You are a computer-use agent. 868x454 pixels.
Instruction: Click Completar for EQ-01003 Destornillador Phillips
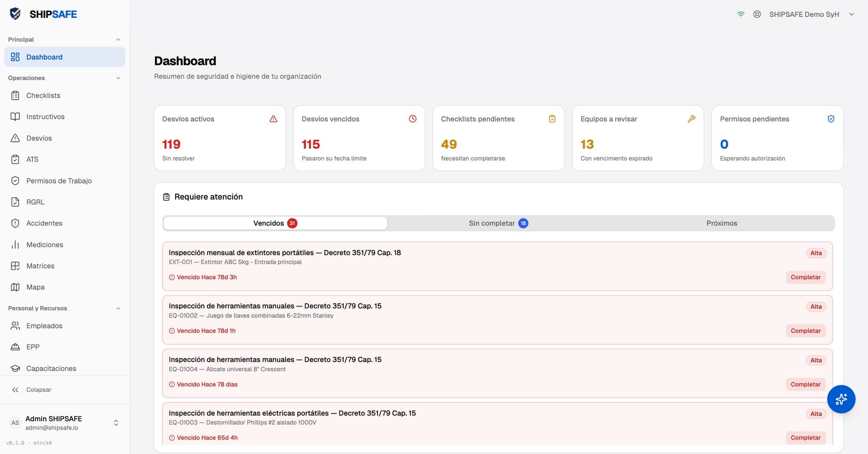tap(806, 438)
